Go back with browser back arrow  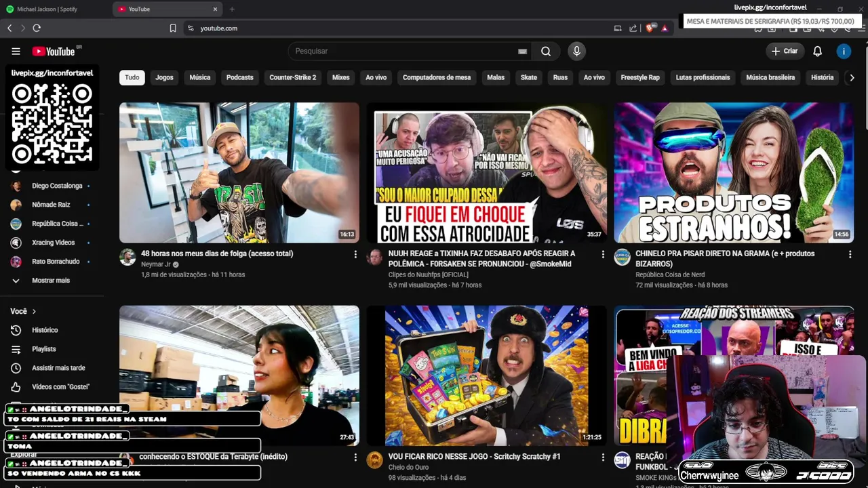[x=9, y=28]
